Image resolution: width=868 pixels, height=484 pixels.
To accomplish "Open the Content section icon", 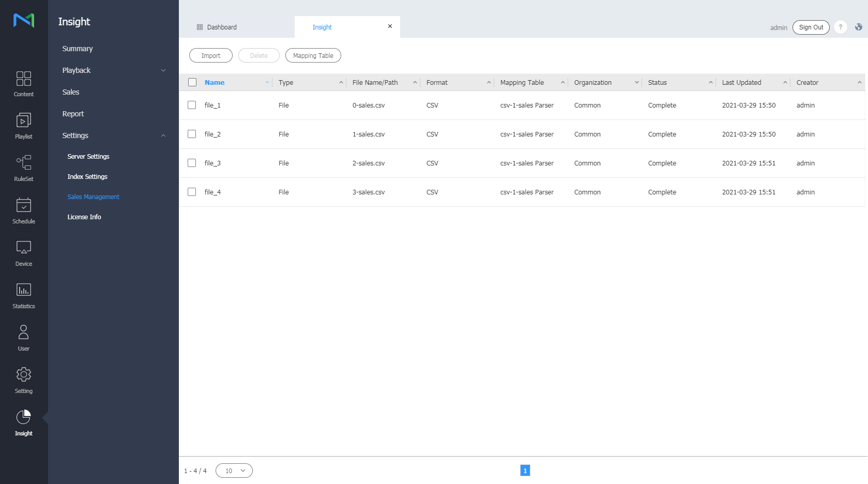I will tap(24, 84).
